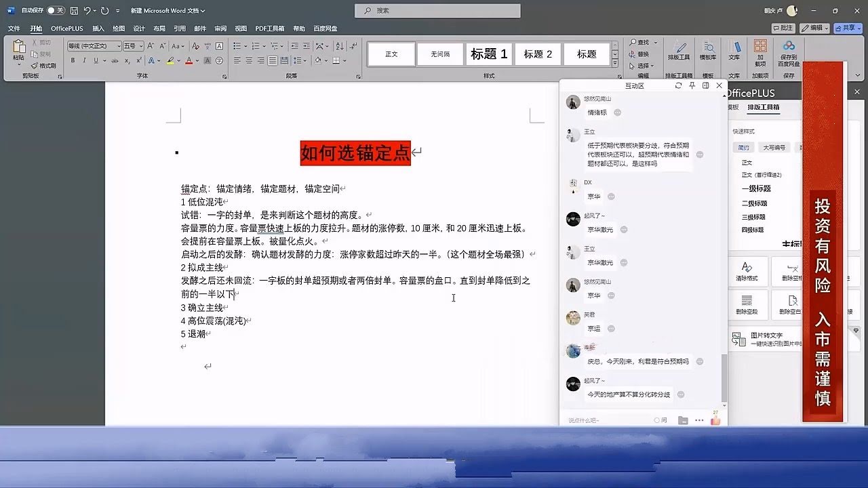The width and height of the screenshot is (868, 488).
Task: Click the Bold formatting icon
Action: click(x=73, y=60)
